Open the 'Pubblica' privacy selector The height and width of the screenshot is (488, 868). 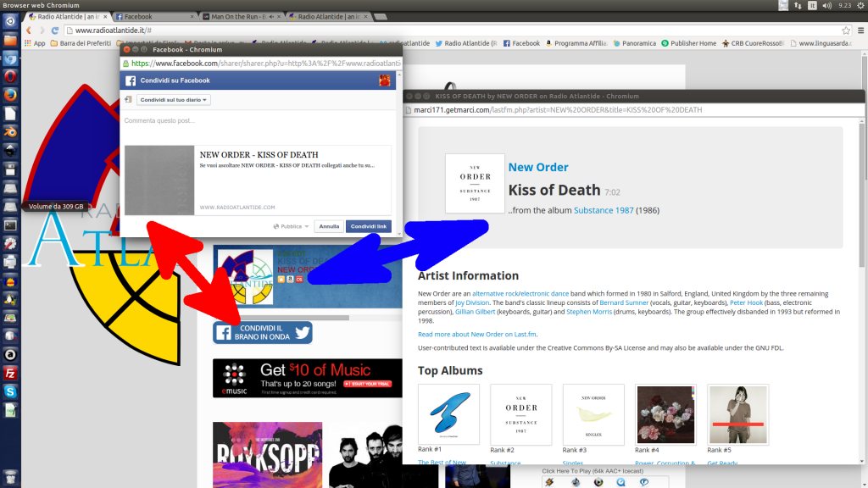292,226
